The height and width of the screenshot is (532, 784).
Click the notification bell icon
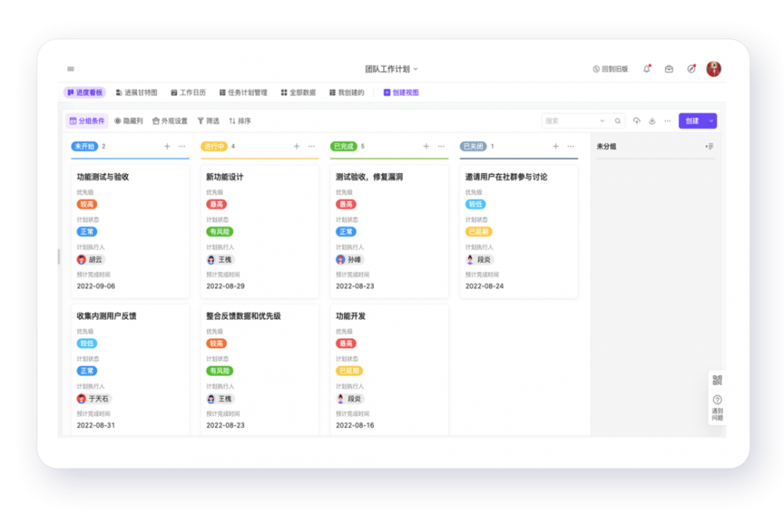[647, 69]
